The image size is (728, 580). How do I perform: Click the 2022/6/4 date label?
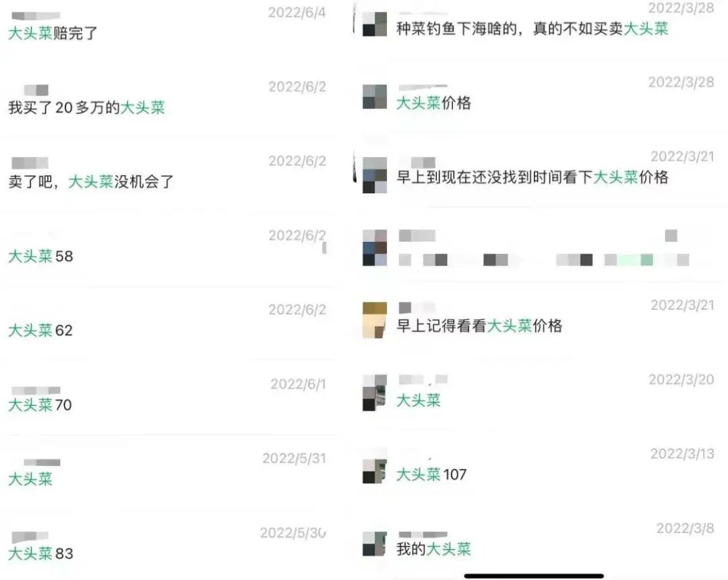(x=297, y=13)
